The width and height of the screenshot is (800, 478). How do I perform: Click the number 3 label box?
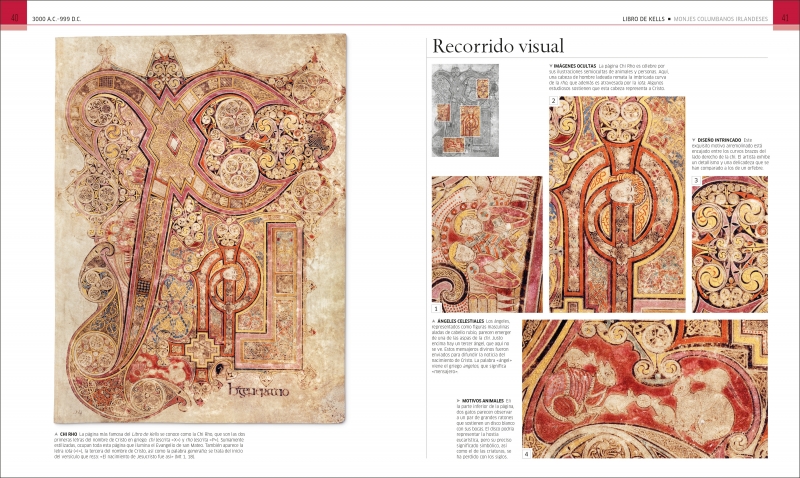click(696, 181)
